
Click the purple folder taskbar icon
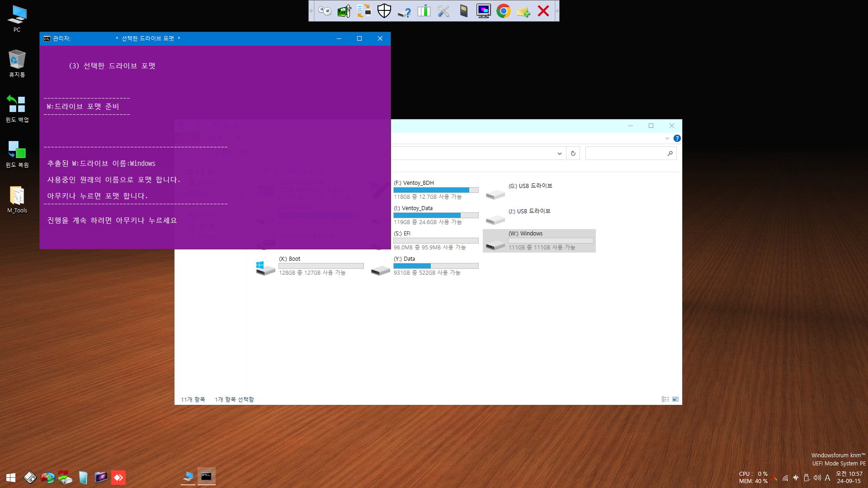[101, 478]
